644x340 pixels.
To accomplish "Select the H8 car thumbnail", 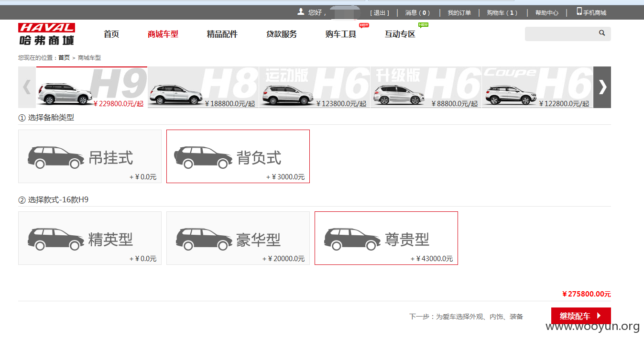I will 203,87.
